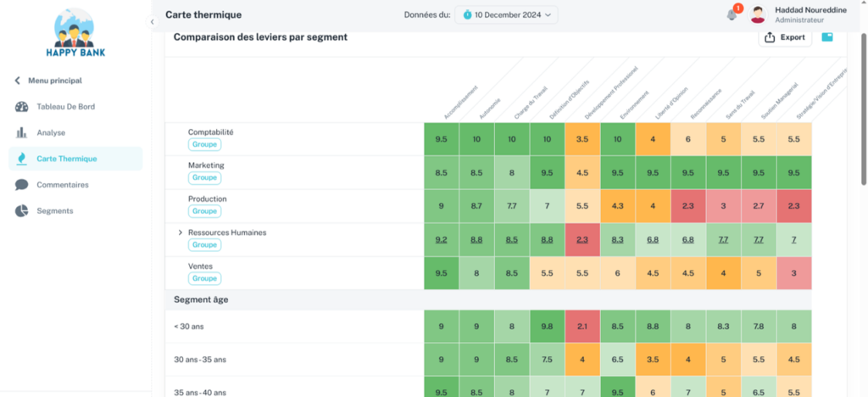Click teal panel icon beside Export
The height and width of the screenshot is (397, 868).
click(827, 37)
